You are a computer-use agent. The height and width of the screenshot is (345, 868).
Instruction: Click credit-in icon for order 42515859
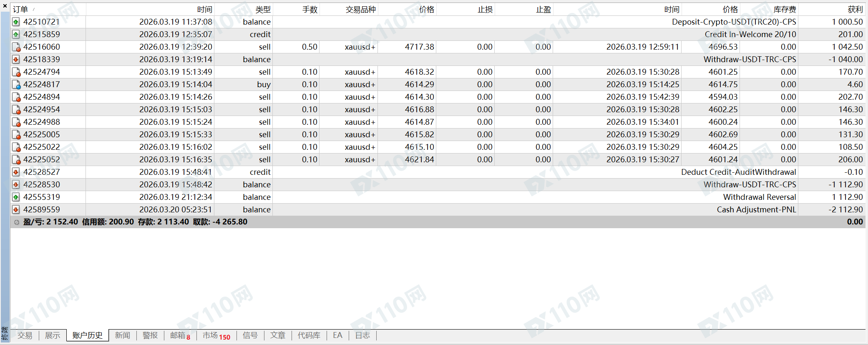click(16, 35)
